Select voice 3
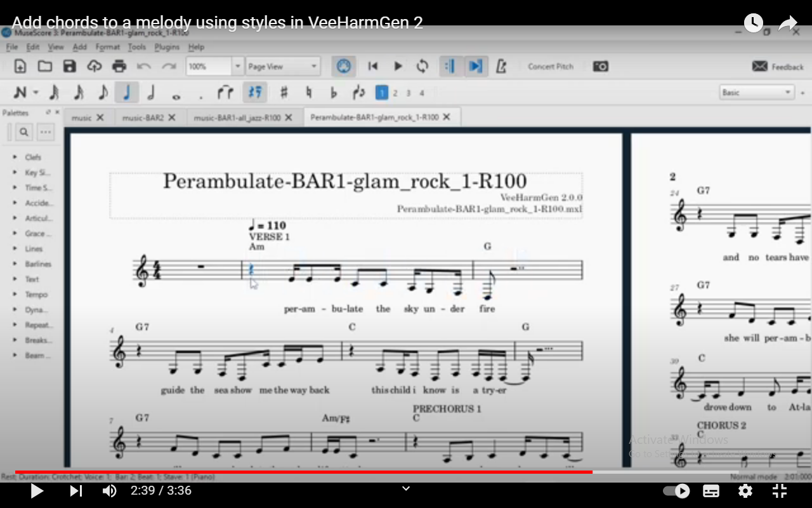 point(409,93)
